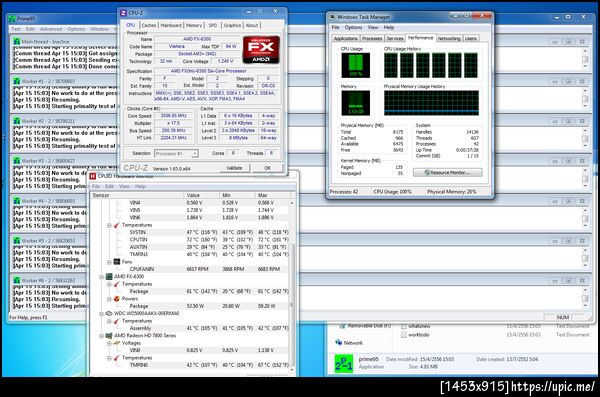
Task: Open the Users tab in Task Manager
Action: click(x=471, y=38)
